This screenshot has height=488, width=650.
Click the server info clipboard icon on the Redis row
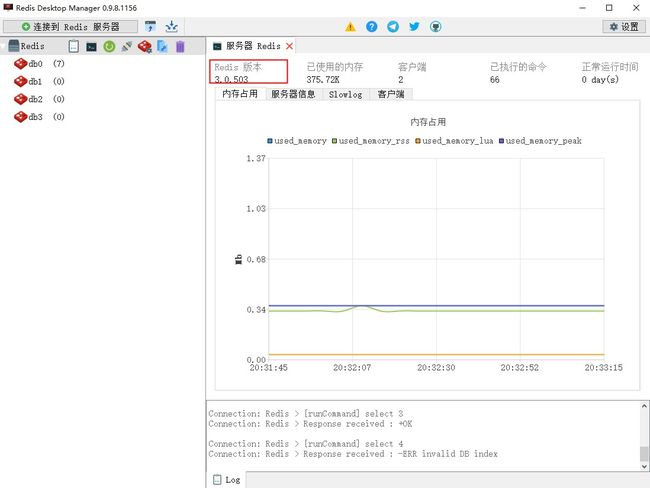pyautogui.click(x=73, y=46)
